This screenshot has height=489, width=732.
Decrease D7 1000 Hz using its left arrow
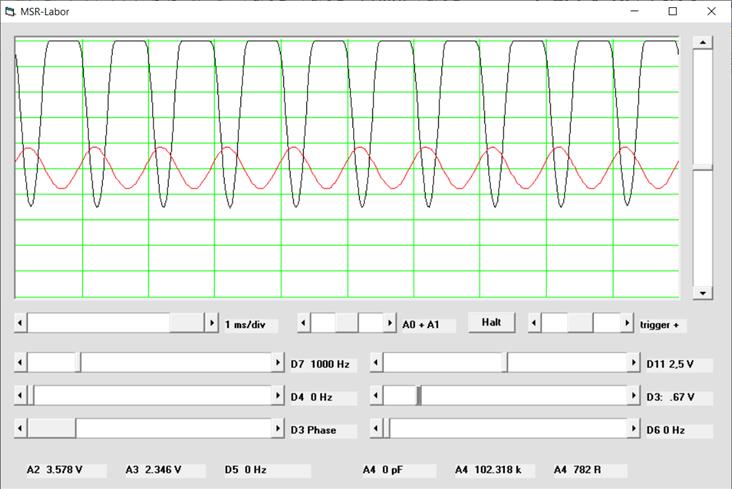pos(21,362)
